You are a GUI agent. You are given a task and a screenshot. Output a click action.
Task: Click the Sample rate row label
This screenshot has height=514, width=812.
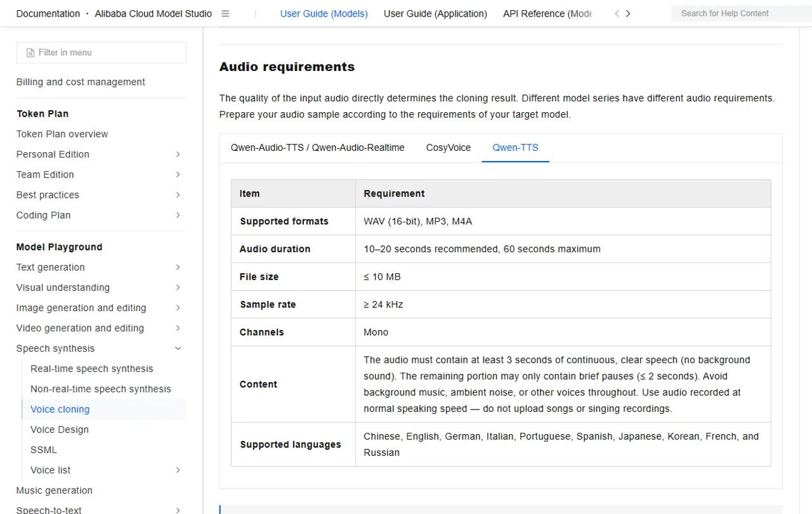click(268, 304)
